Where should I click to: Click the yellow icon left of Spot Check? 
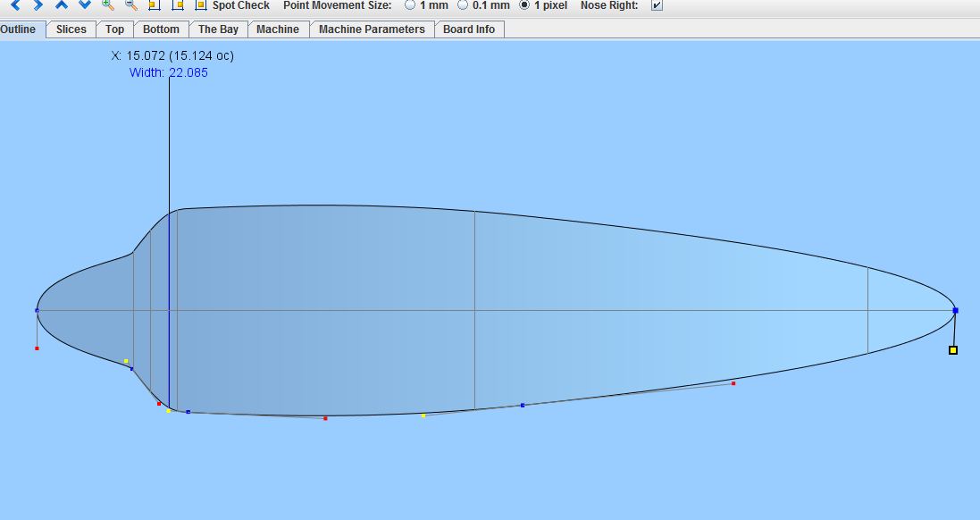point(200,4)
